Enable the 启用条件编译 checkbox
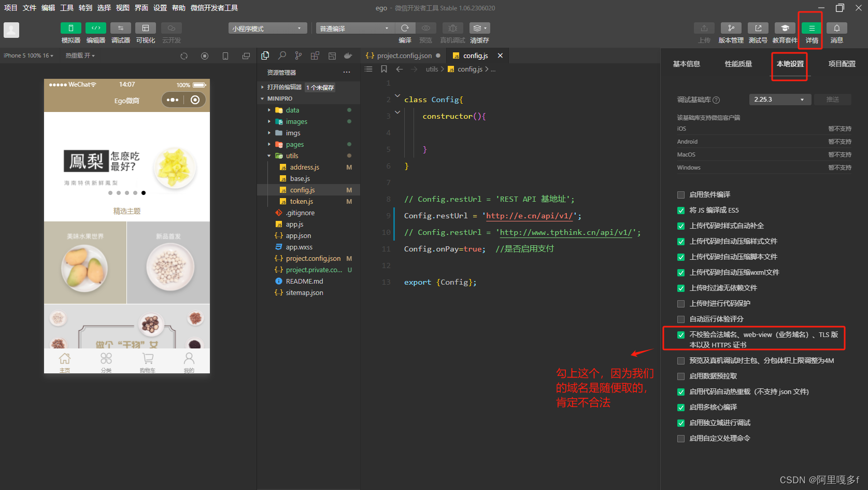Screen dimensions: 868x490 click(x=681, y=195)
